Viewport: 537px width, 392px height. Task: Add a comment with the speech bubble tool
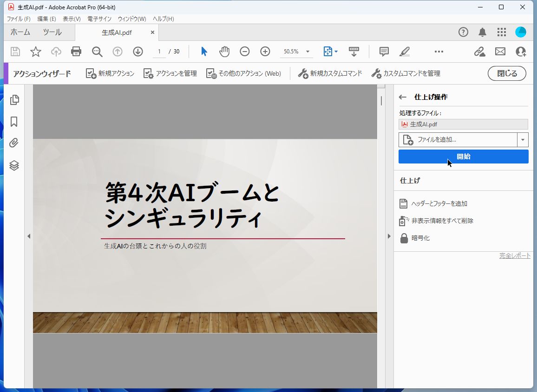pos(384,52)
